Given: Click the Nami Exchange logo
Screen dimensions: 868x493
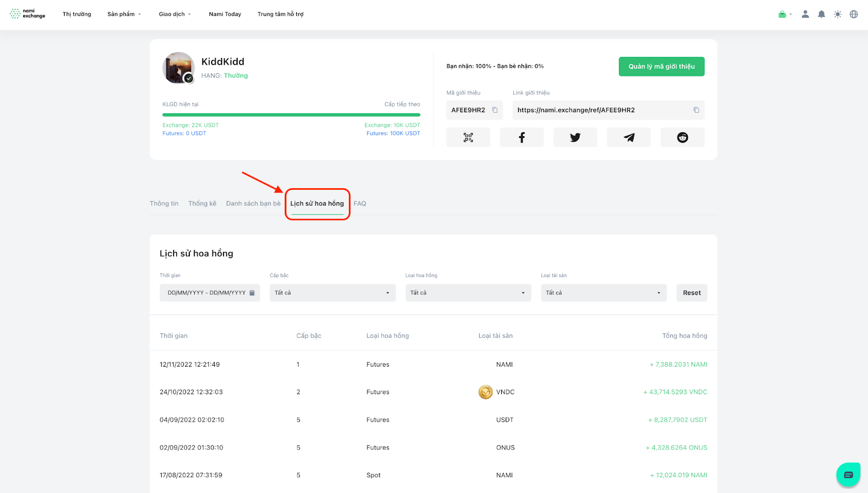Looking at the screenshot, I should (28, 14).
